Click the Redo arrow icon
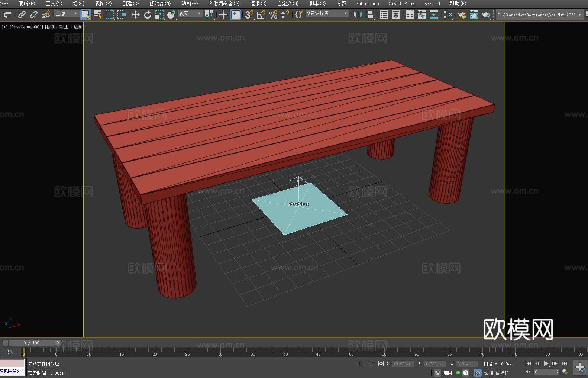 [x=7, y=14]
